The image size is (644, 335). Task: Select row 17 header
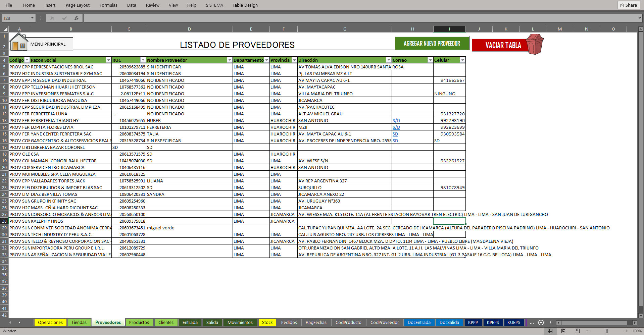click(x=4, y=147)
